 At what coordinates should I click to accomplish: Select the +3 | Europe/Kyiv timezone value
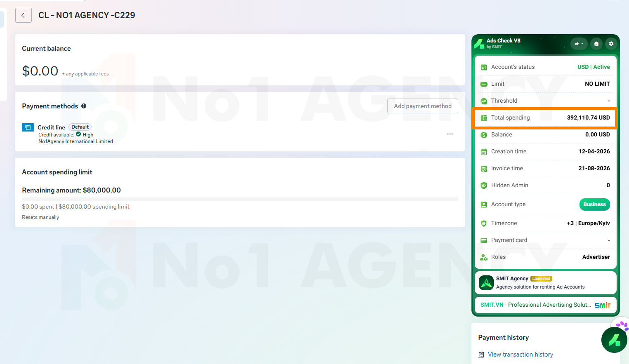tap(588, 223)
